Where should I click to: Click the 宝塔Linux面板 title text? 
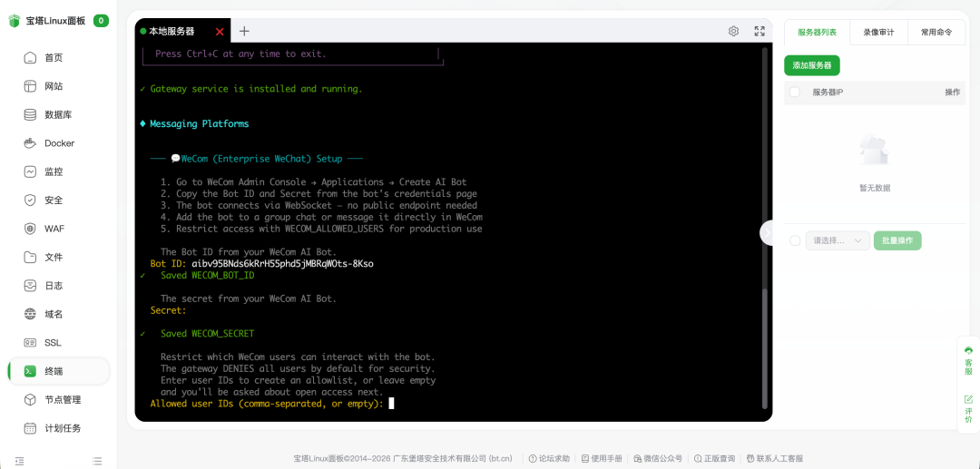[x=54, y=21]
